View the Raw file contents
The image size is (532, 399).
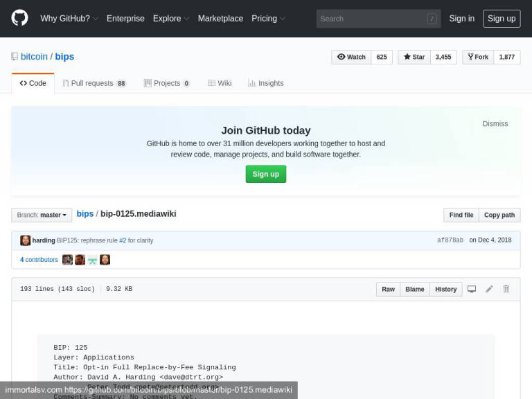(388, 289)
